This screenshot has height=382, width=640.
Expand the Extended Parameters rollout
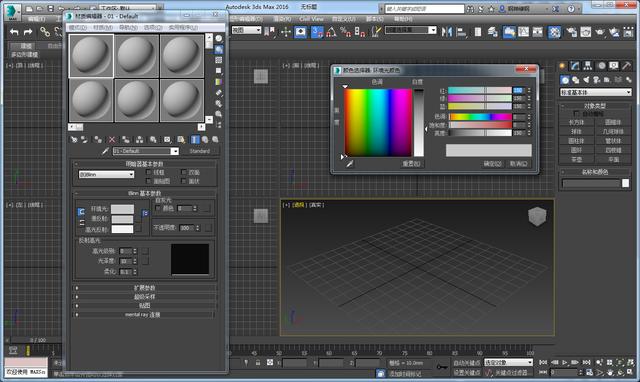[x=144, y=288]
